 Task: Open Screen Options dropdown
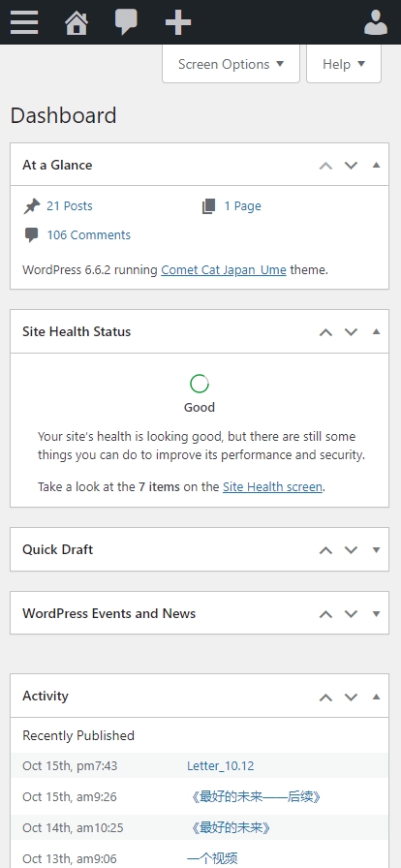tap(231, 64)
